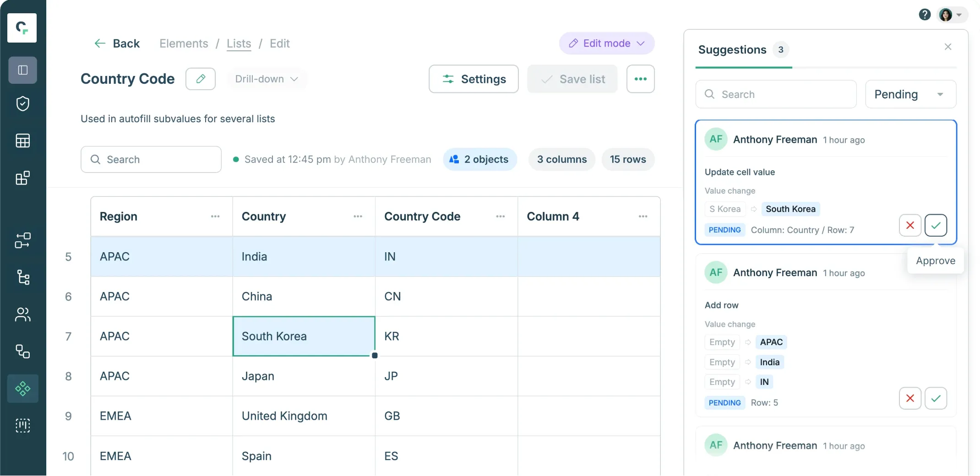The width and height of the screenshot is (980, 476).
Task: Click the Column 4 header
Action: point(589,216)
